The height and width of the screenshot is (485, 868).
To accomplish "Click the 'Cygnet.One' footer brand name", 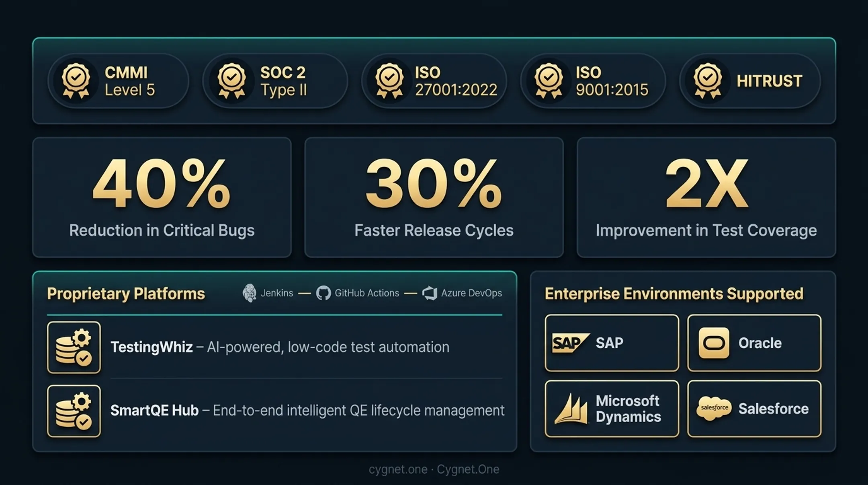I will click(468, 469).
